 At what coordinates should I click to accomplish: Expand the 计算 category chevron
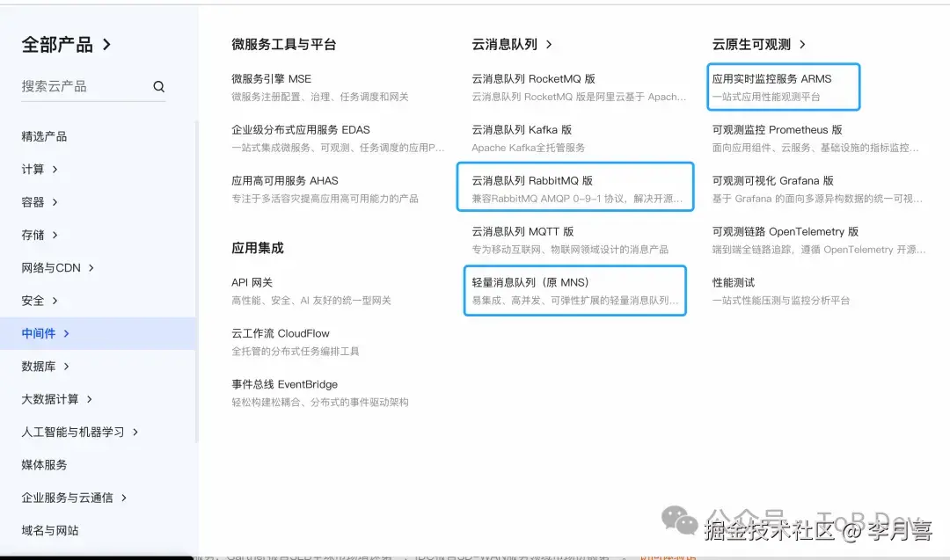tap(55, 169)
